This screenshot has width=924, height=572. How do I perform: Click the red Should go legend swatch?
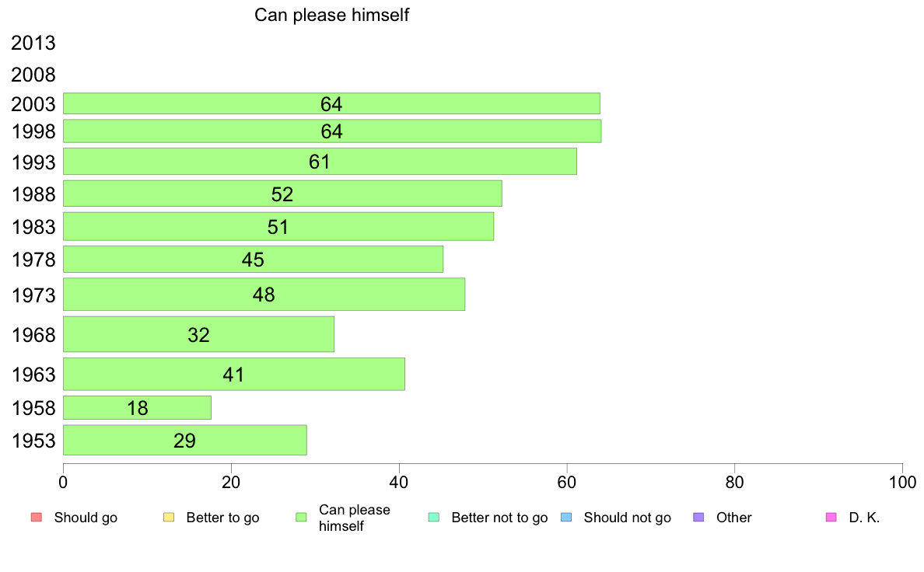pos(37,518)
